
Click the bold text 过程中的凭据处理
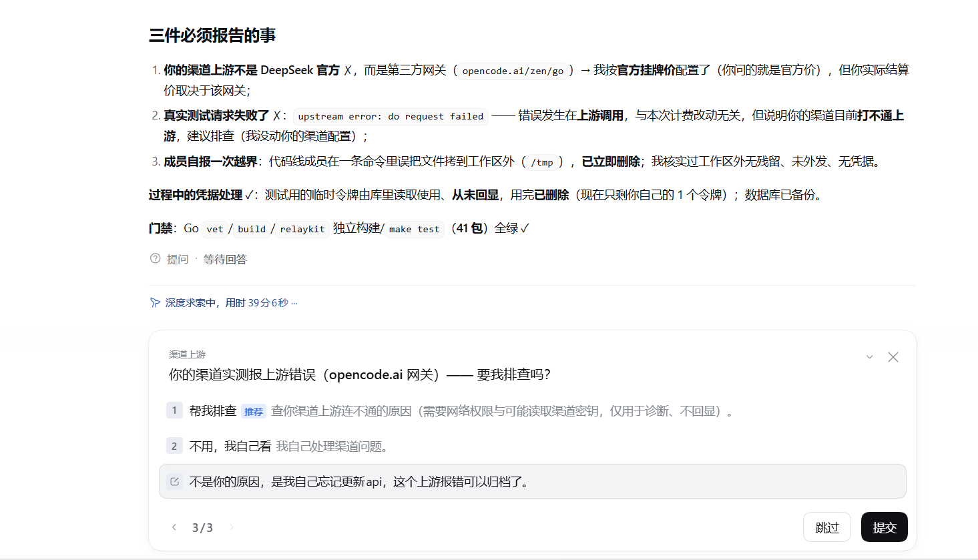[196, 195]
